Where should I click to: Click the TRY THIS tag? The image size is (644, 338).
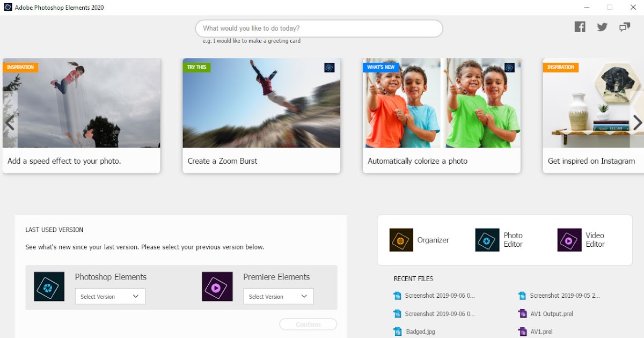pos(196,68)
